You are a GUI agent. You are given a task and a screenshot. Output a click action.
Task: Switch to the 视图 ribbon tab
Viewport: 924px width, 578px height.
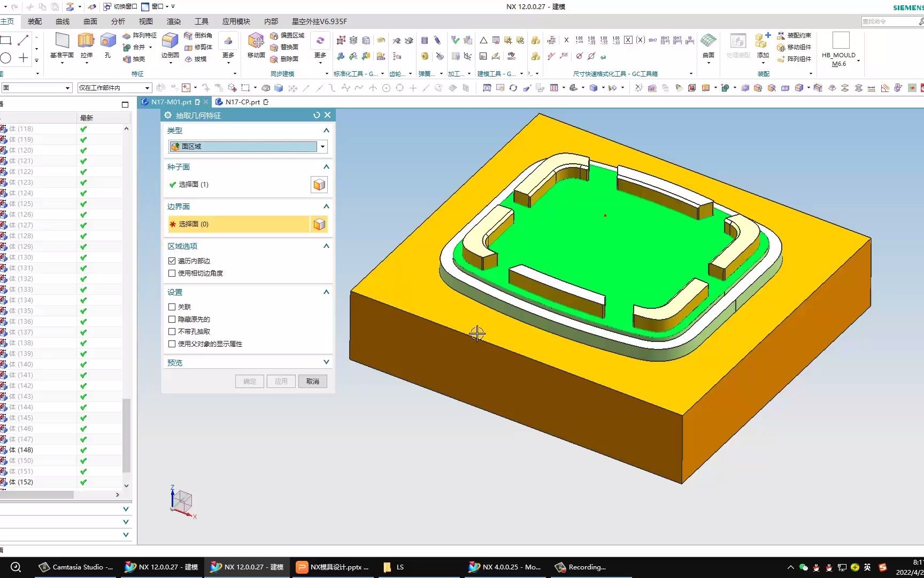(146, 21)
